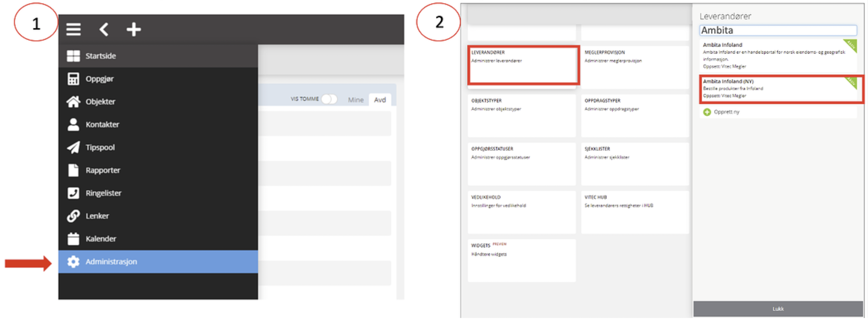Image resolution: width=868 pixels, height=321 pixels.
Task: Open the hamburger menu icon
Action: click(x=73, y=29)
